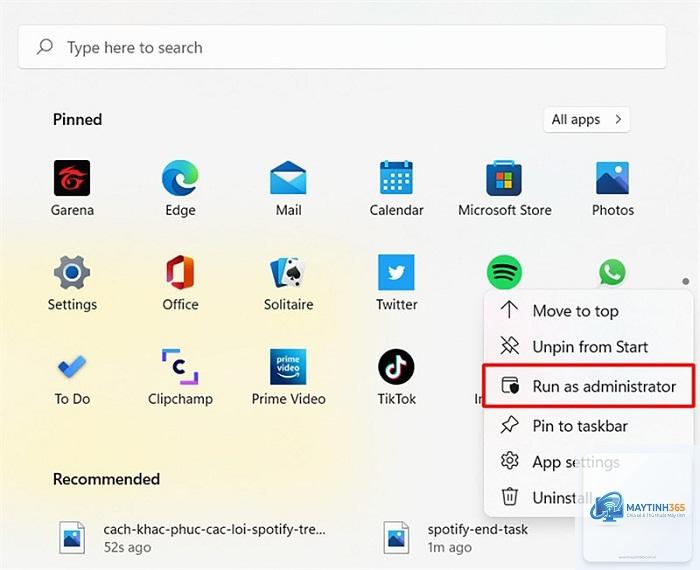The width and height of the screenshot is (700, 570).
Task: Launch Microsoft Store
Action: [504, 188]
